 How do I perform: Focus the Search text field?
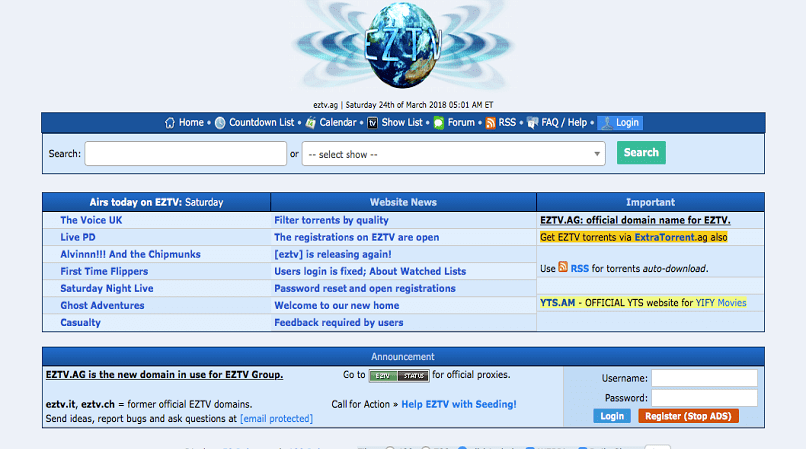pyautogui.click(x=186, y=154)
